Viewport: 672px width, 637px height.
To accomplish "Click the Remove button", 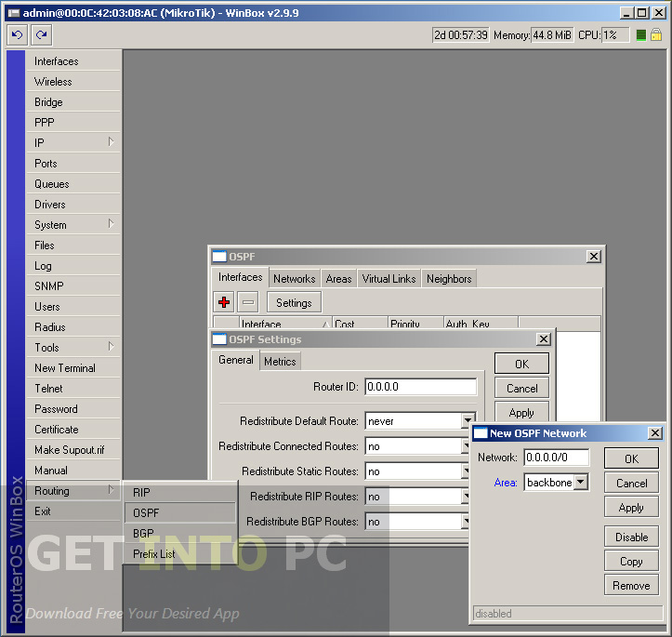I will coord(631,586).
